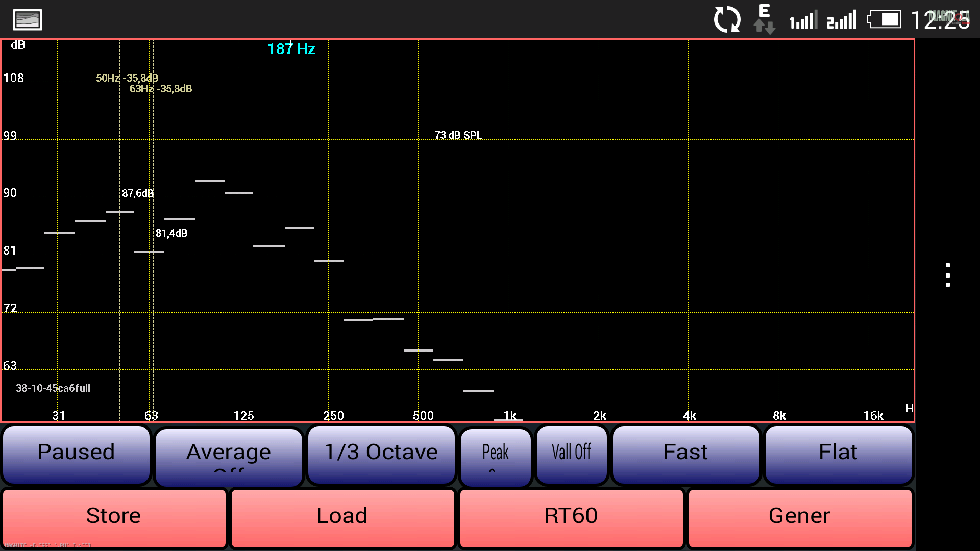Toggle the Paused button to resume measuring
The width and height of the screenshot is (980, 551).
(76, 455)
